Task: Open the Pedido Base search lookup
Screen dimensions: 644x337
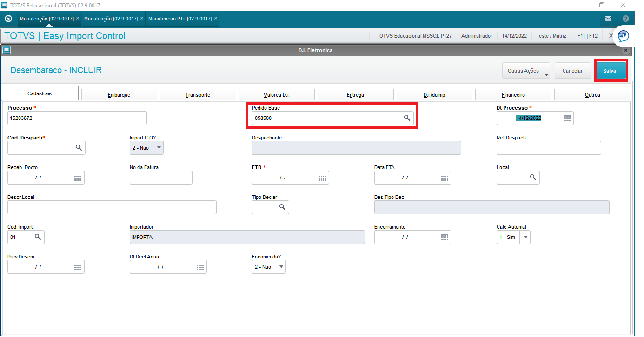Action: 407,118
